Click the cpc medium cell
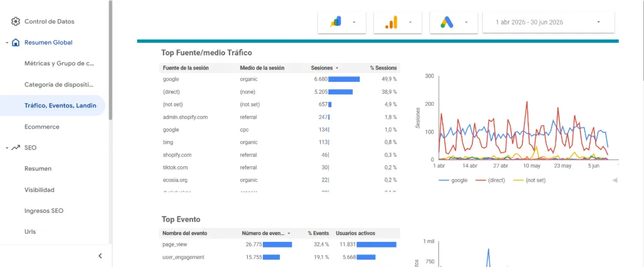Viewport: 644px width, 267px height. 244,130
